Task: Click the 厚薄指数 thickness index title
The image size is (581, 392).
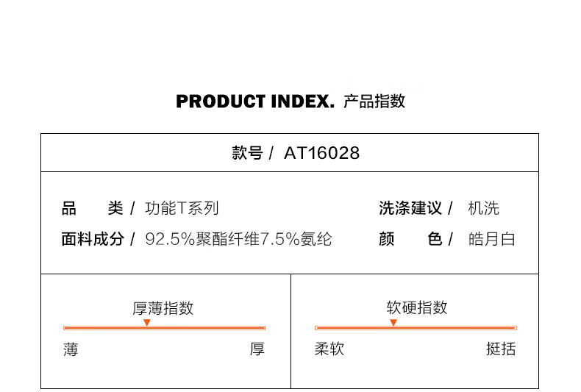Action: [x=163, y=308]
